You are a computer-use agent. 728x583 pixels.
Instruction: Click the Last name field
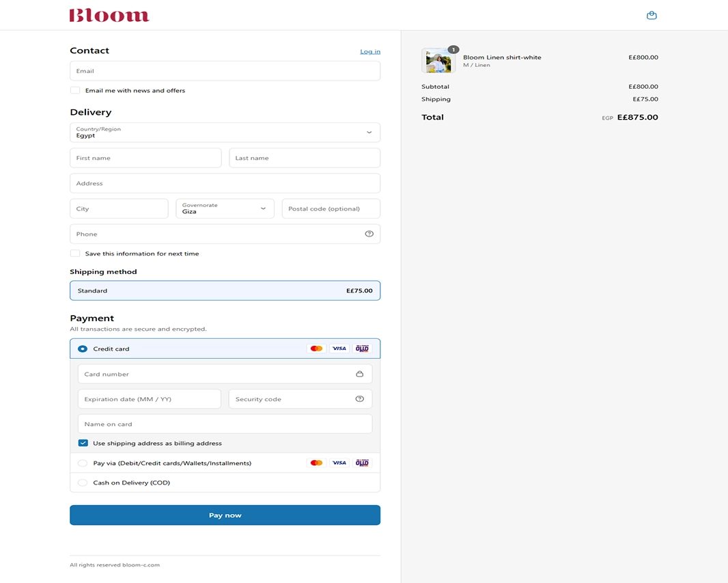coord(305,158)
